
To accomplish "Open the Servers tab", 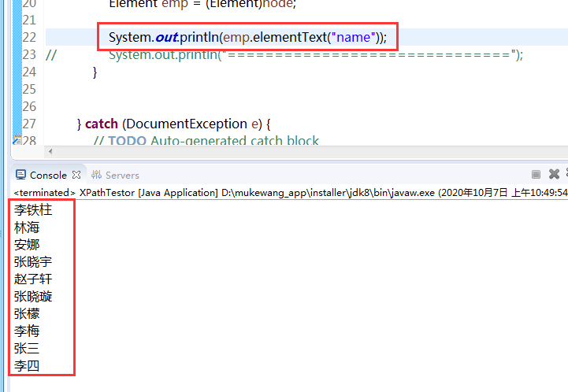I will (115, 176).
